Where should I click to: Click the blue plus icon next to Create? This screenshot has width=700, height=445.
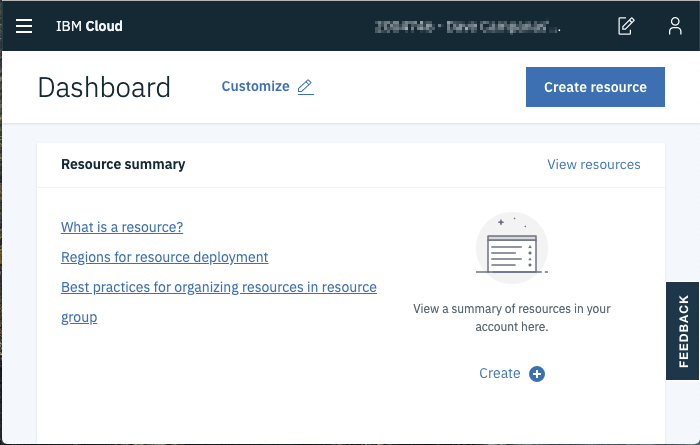537,374
